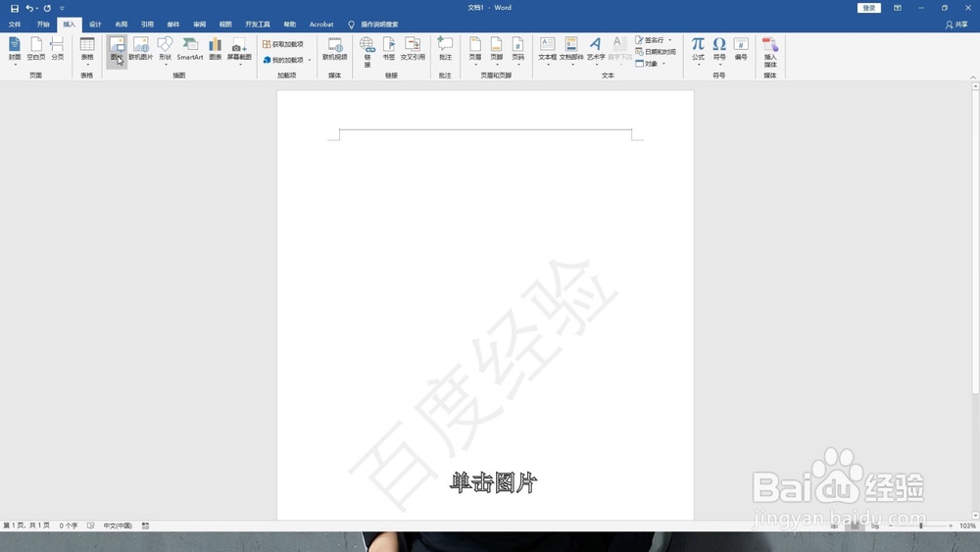This screenshot has width=980, height=552.
Task: Click the 图片 (Pictures) button
Action: pyautogui.click(x=117, y=50)
